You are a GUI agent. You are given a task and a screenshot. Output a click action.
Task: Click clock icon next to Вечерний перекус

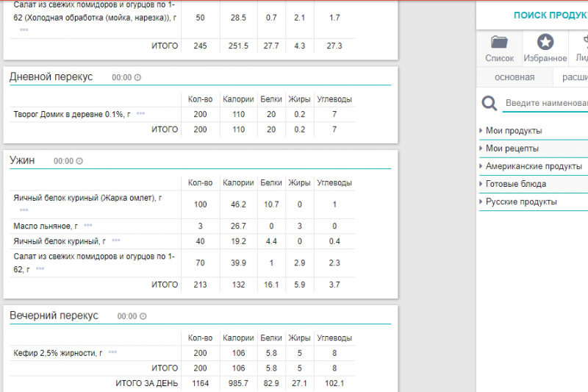(143, 316)
